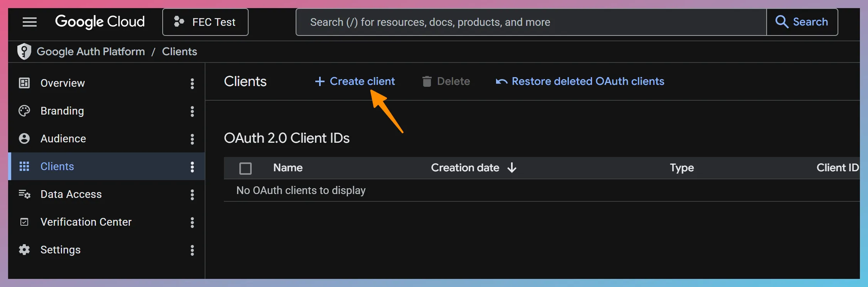Toggle the select-all clients checkbox

pyautogui.click(x=246, y=168)
